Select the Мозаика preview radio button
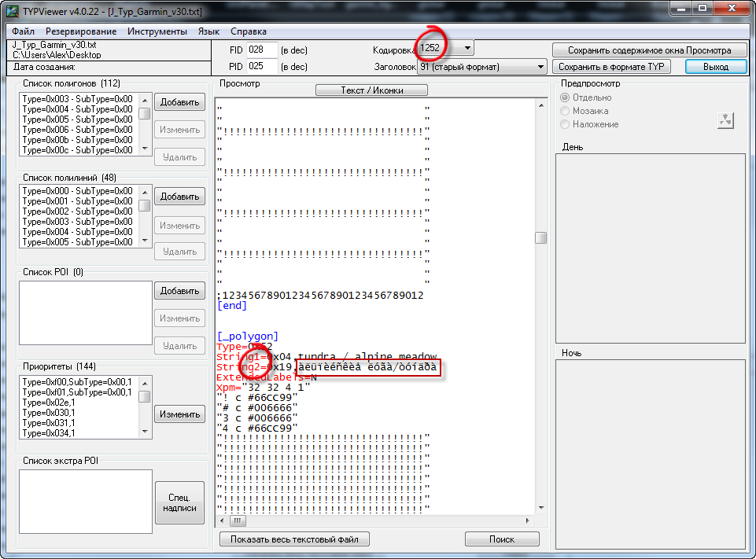The width and height of the screenshot is (756, 559). coord(565,111)
